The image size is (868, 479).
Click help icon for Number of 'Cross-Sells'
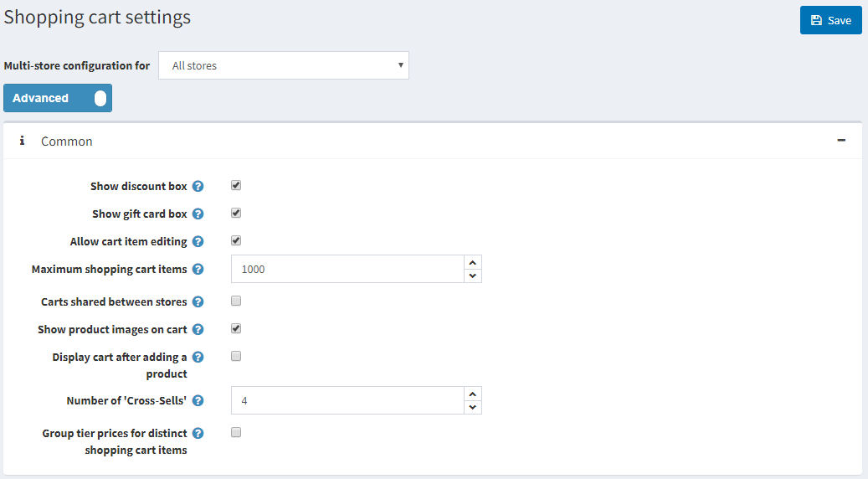coord(198,401)
